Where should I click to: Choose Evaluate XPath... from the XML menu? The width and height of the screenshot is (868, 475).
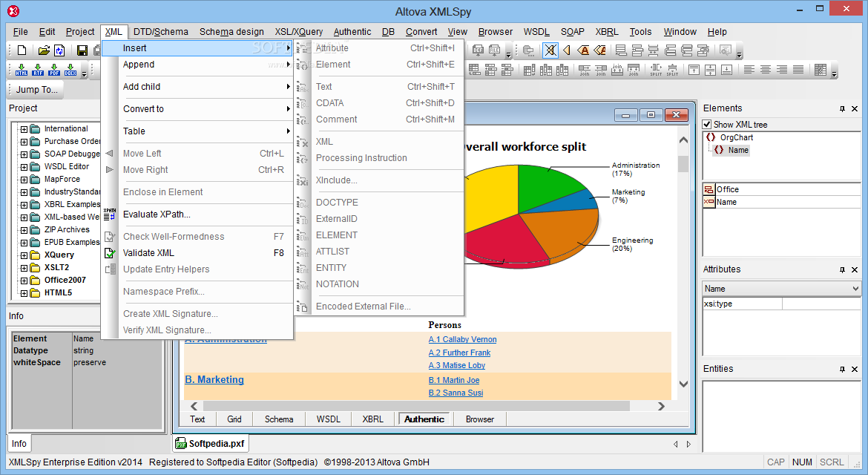coord(197,214)
